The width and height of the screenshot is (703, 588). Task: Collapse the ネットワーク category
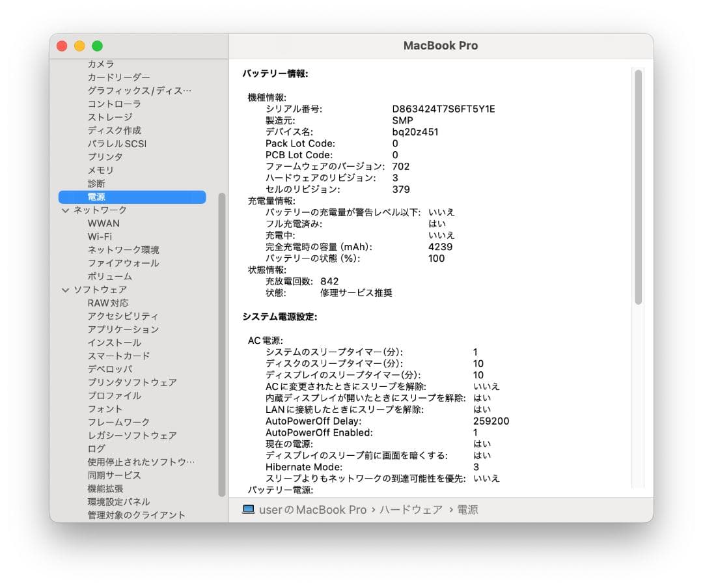pos(66,210)
